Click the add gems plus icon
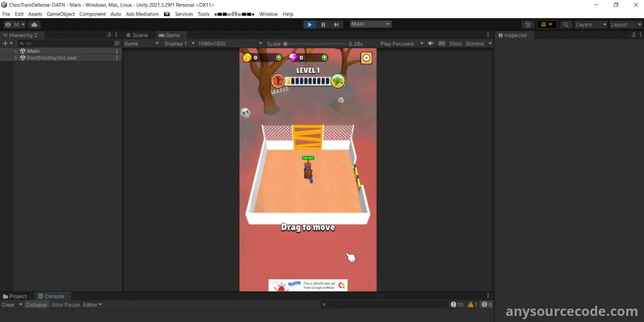 pos(324,58)
